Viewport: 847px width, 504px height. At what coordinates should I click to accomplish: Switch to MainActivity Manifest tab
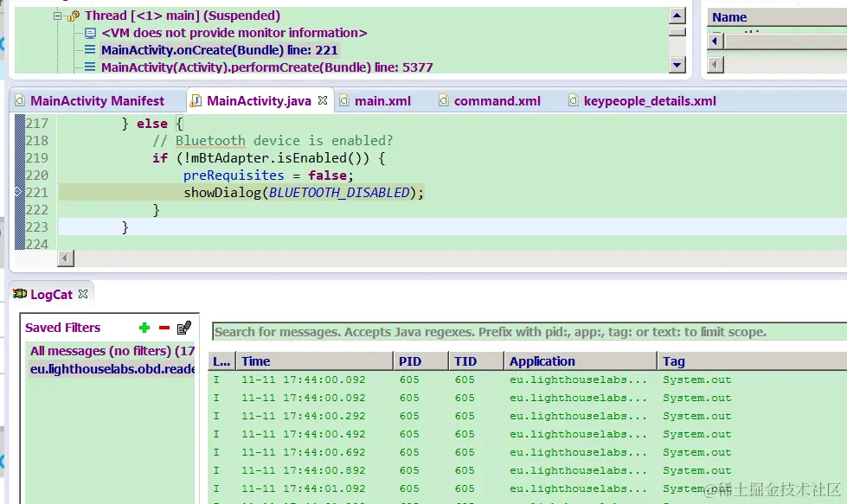[97, 101]
